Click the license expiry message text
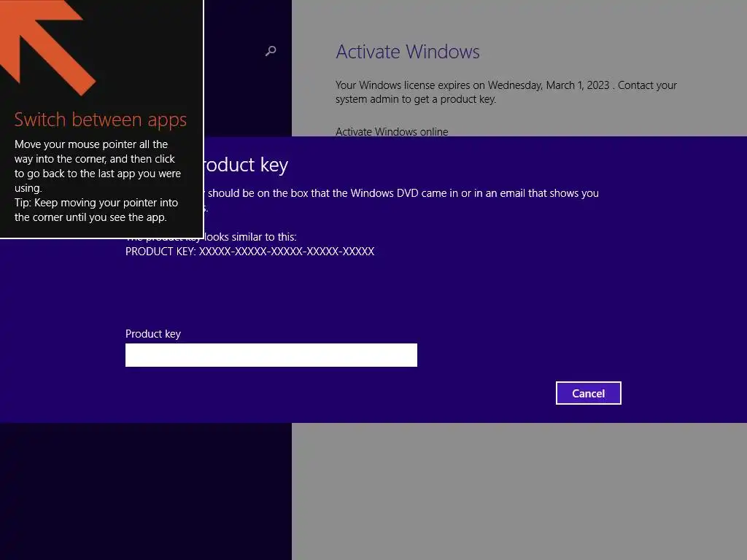Viewport: 747px width, 560px height. 506,92
